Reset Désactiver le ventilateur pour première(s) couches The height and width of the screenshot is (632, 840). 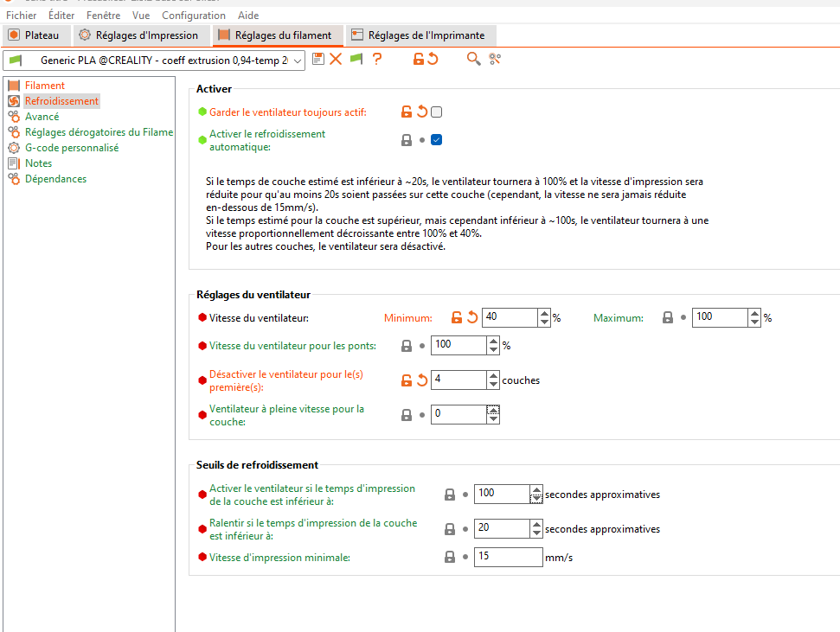(422, 380)
